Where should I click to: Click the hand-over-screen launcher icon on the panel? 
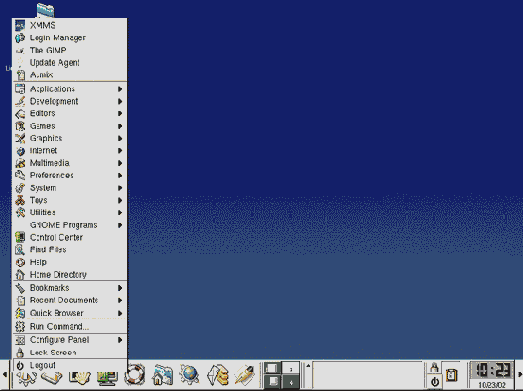pos(79,378)
